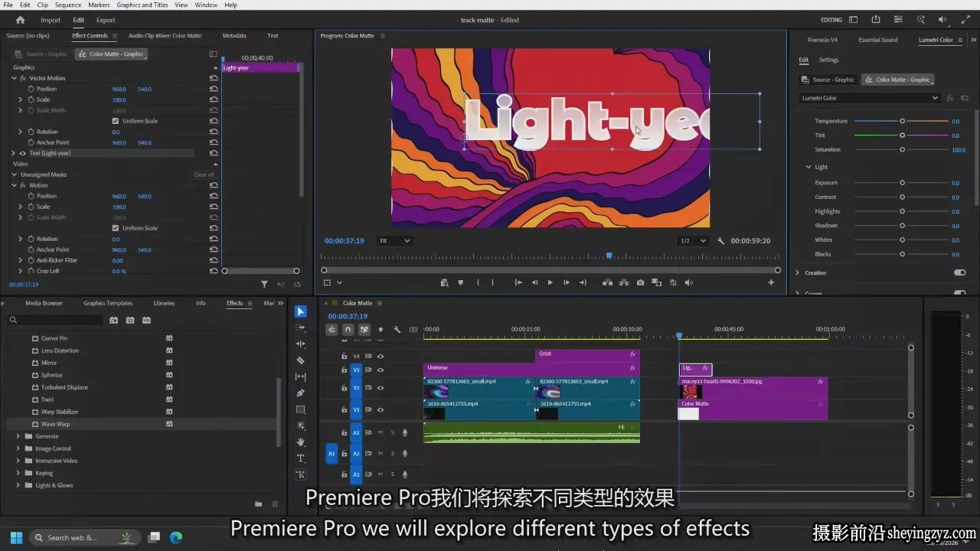Open the 1/2 playback resolution dropdown
Image resolution: width=980 pixels, height=551 pixels.
[x=694, y=240]
